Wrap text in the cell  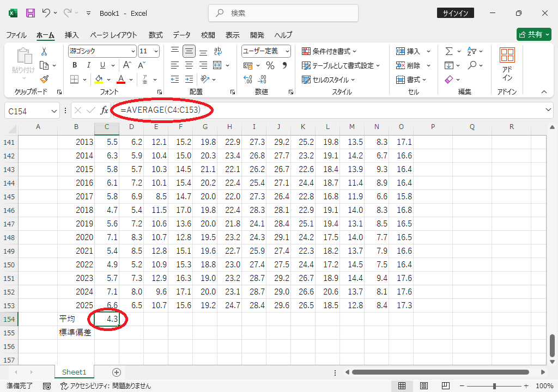[x=218, y=51]
